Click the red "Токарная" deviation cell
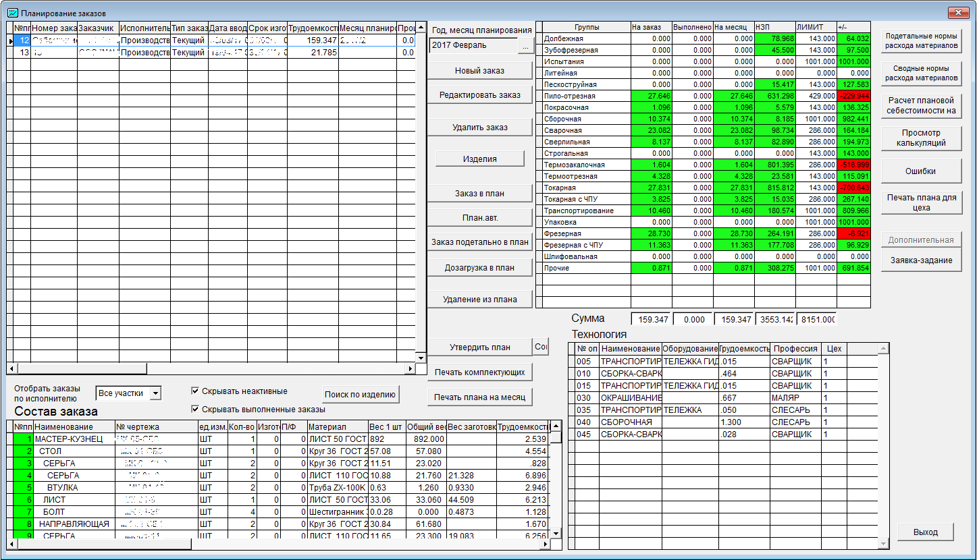 click(x=853, y=188)
